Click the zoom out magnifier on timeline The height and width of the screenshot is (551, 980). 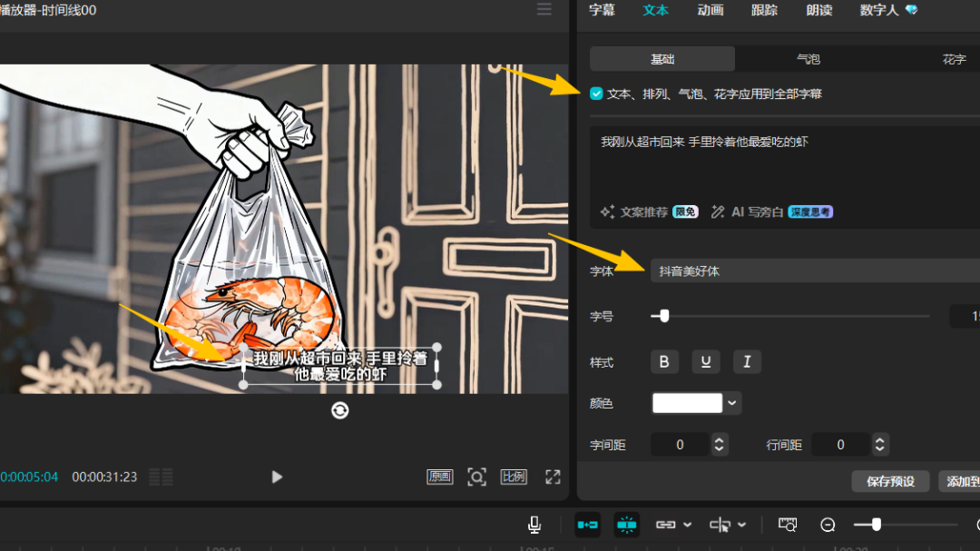pos(828,525)
